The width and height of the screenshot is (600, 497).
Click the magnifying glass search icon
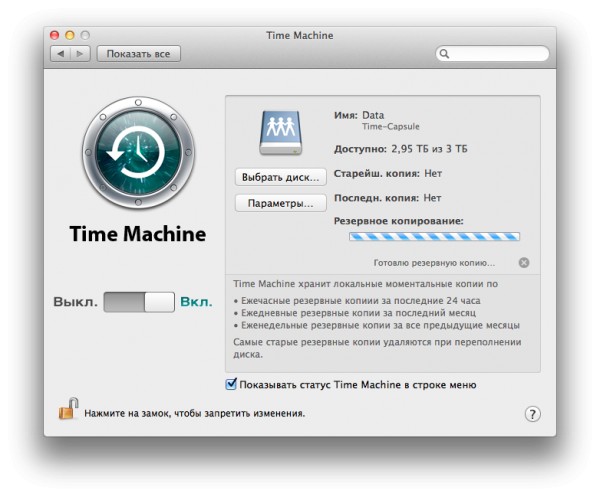click(x=444, y=54)
